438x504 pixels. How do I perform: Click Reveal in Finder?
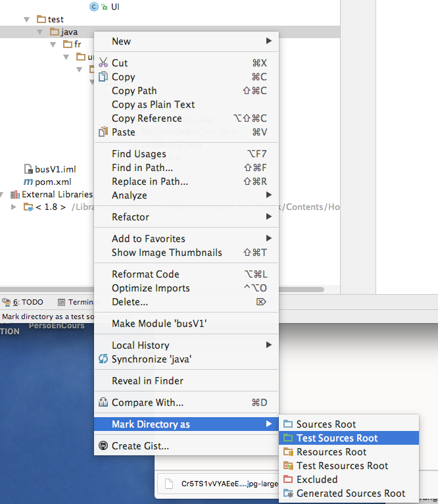(147, 381)
